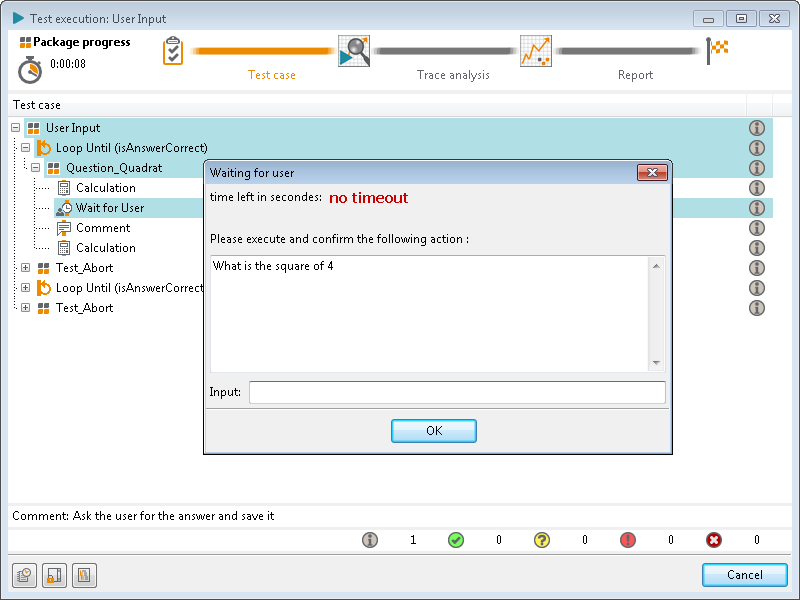Click the info icon on the Question_Quadrat row
This screenshot has width=800, height=600.
(757, 168)
